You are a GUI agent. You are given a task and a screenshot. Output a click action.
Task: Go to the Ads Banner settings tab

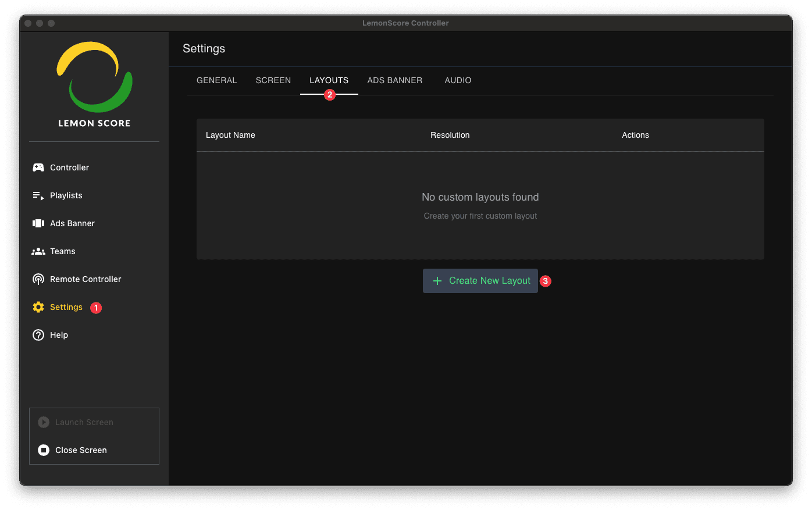point(394,80)
